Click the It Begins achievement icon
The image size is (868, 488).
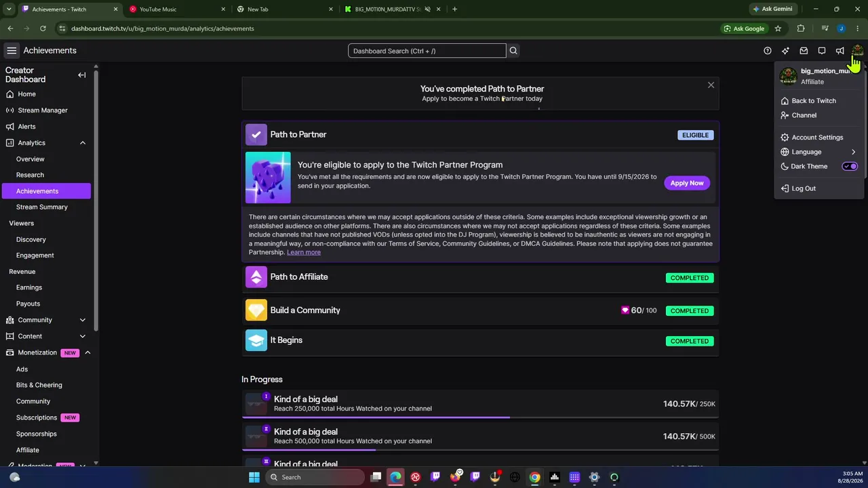[256, 340]
